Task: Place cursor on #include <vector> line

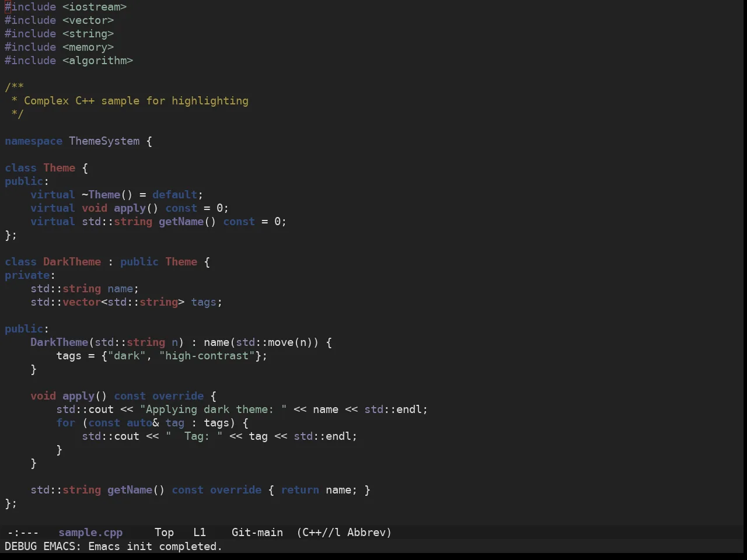Action: coord(60,20)
